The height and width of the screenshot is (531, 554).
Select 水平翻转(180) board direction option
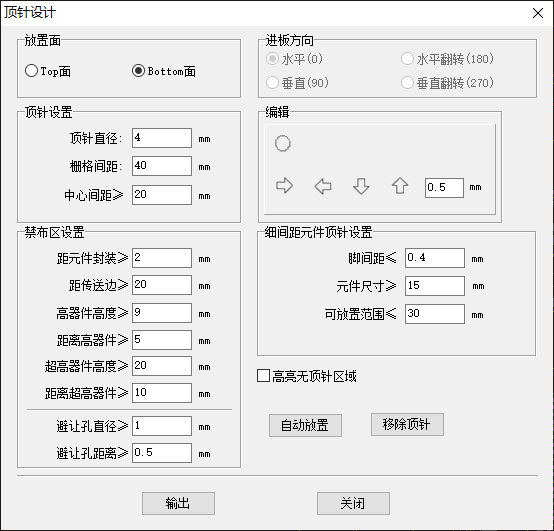447,59
